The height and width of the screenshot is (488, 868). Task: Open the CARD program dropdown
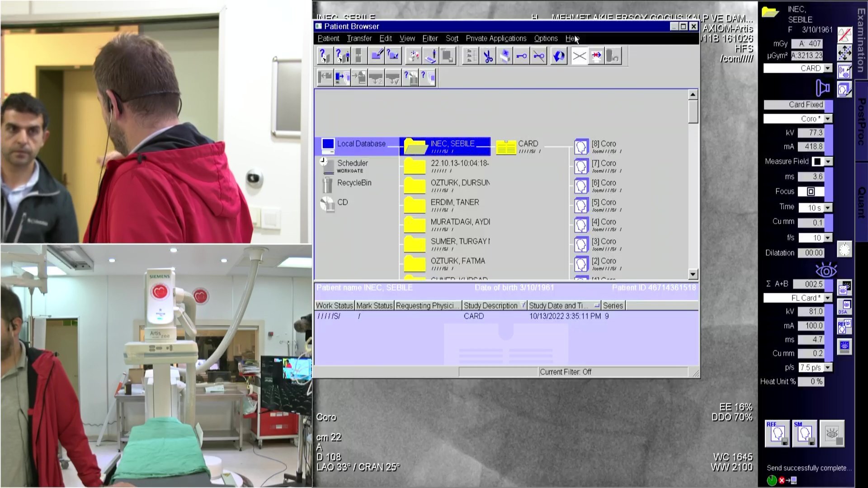click(x=828, y=68)
